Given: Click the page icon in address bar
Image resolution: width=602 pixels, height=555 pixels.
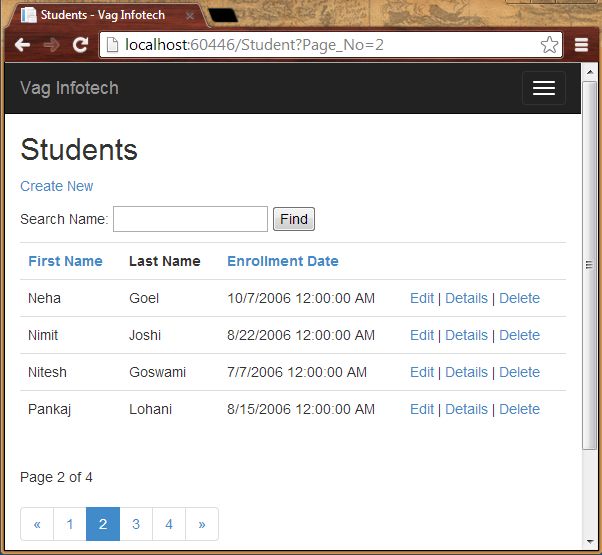Looking at the screenshot, I should pos(112,45).
